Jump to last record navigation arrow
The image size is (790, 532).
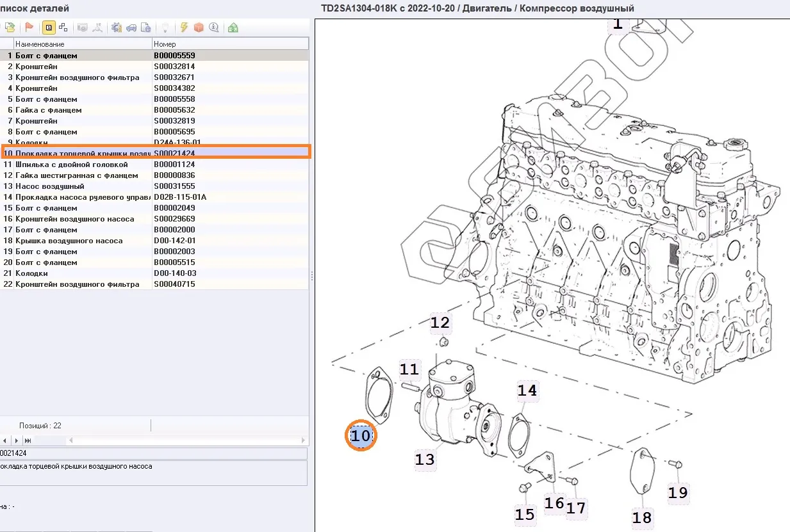pos(28,440)
